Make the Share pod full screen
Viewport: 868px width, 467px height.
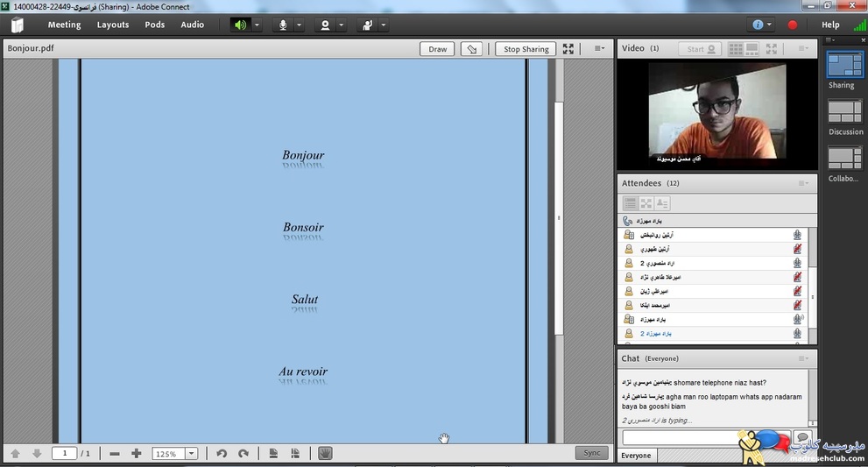(568, 49)
